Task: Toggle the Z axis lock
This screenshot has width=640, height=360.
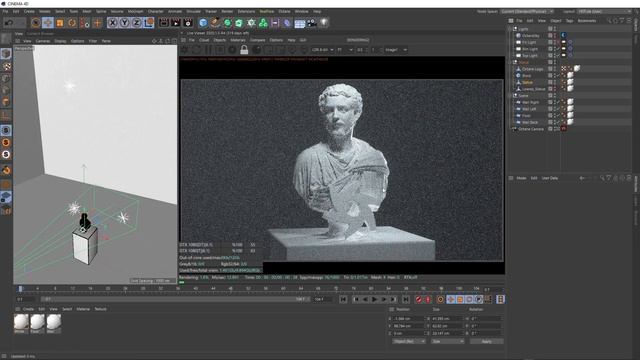Action: 137,23
